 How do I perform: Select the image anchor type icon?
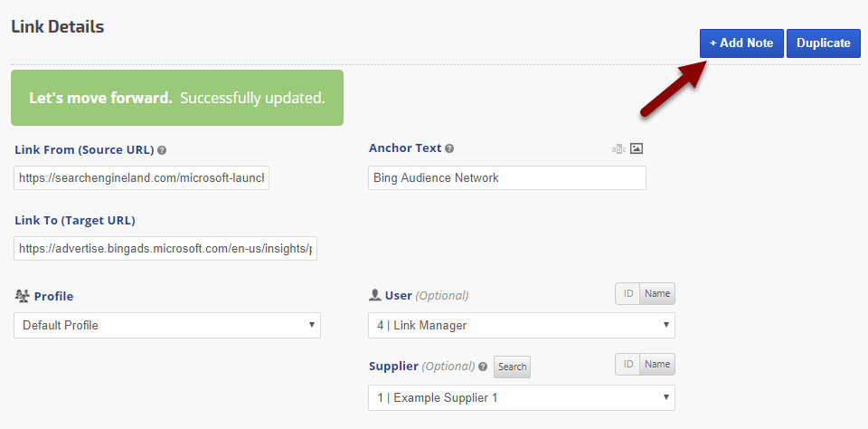tap(637, 148)
